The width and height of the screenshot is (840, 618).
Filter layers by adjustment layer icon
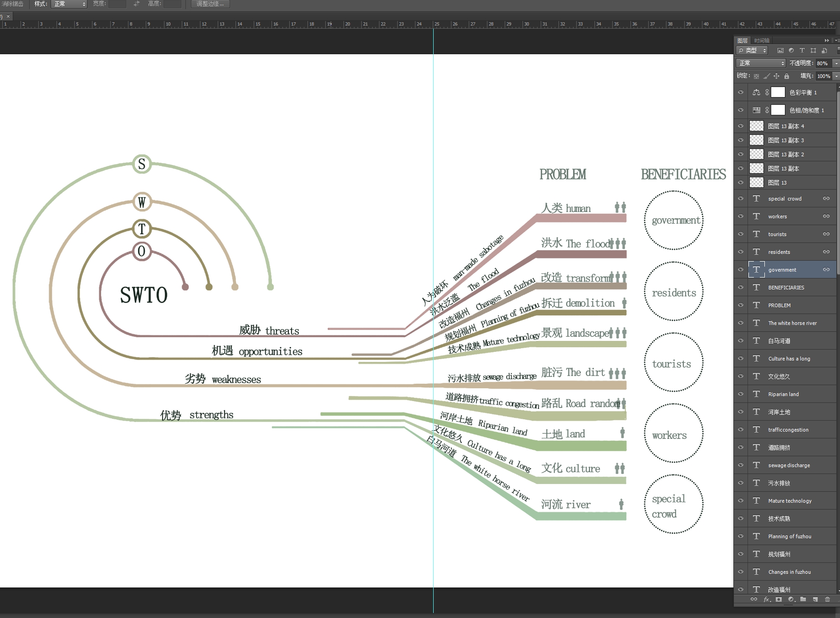(791, 51)
